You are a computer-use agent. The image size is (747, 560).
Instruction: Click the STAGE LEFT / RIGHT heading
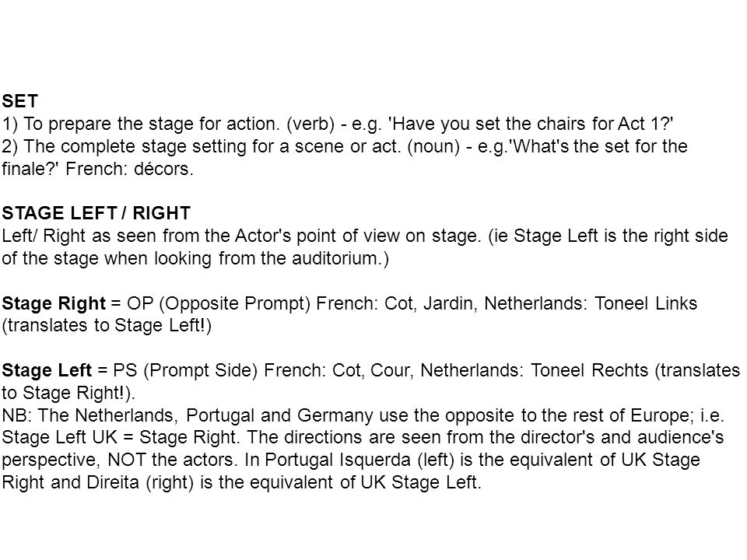click(96, 213)
